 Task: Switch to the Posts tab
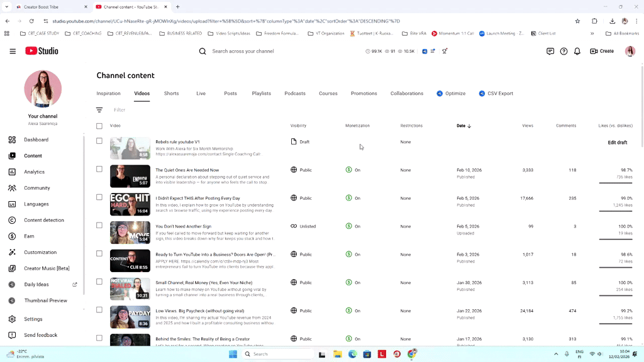230,94
